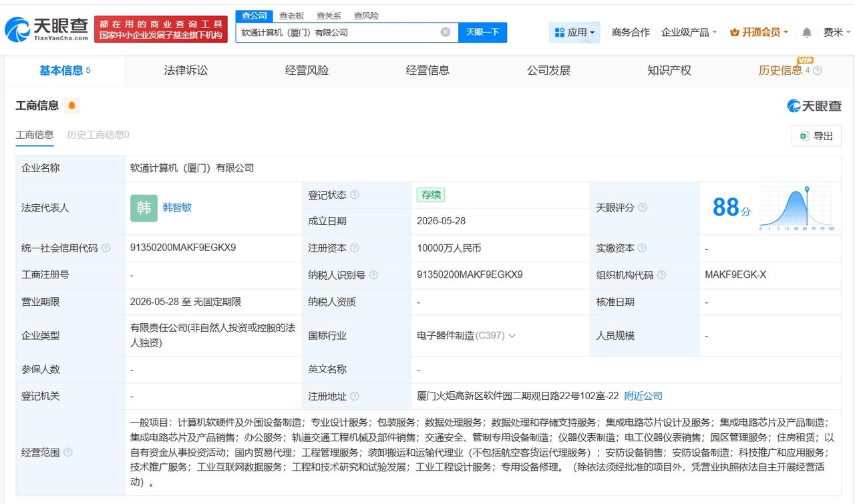Click the TianYanCha watermark logo at right
This screenshot has height=504, width=855.
pyautogui.click(x=814, y=105)
